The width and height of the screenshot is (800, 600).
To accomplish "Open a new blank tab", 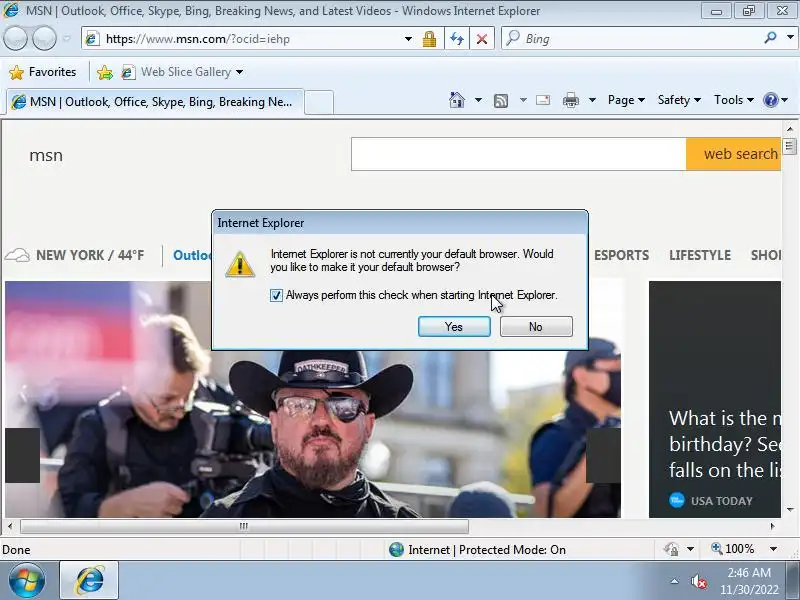I will (x=319, y=102).
